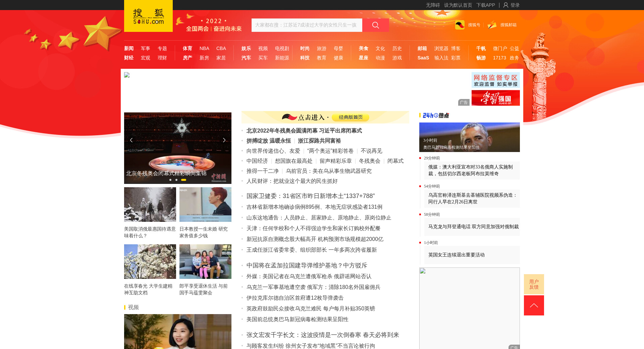Click the user login icon
644x349 pixels.
point(506,5)
